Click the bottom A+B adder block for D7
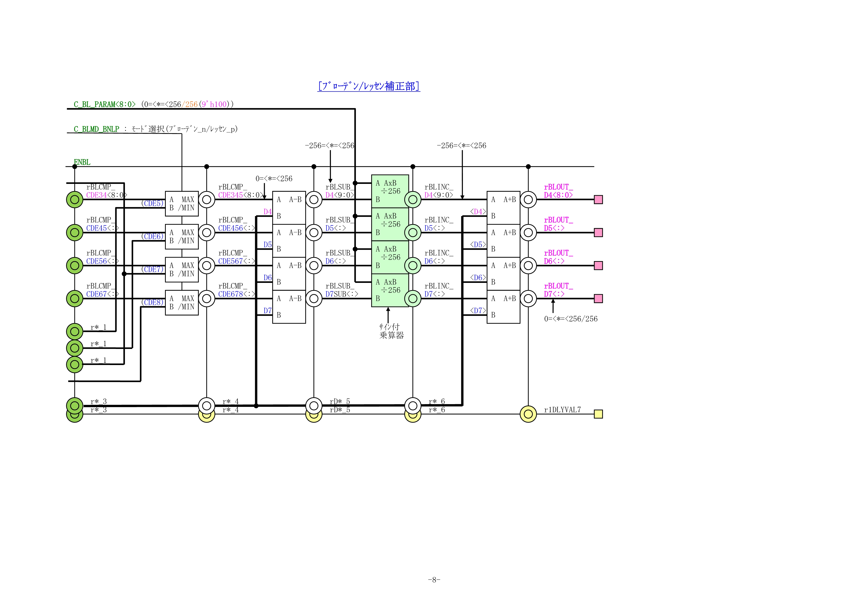This screenshot has width=868, height=614. pyautogui.click(x=503, y=307)
